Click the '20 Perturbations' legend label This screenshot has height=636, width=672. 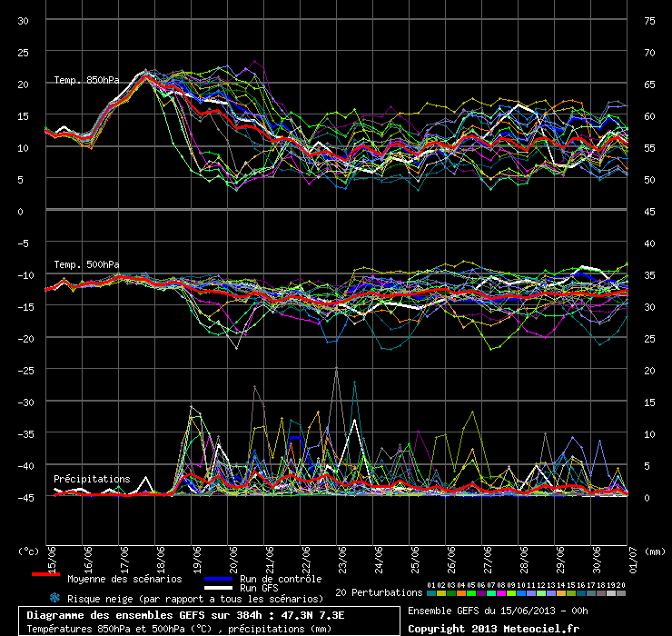379,592
